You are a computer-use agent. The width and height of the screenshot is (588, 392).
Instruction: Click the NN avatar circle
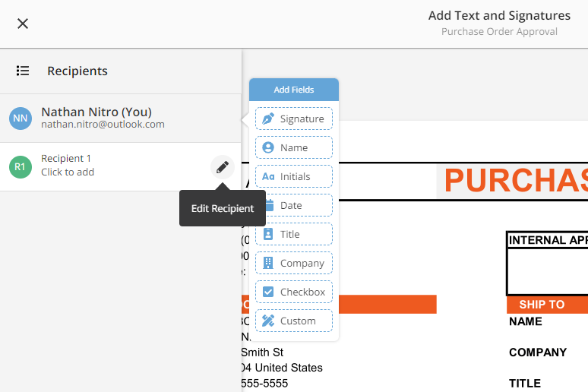click(21, 118)
